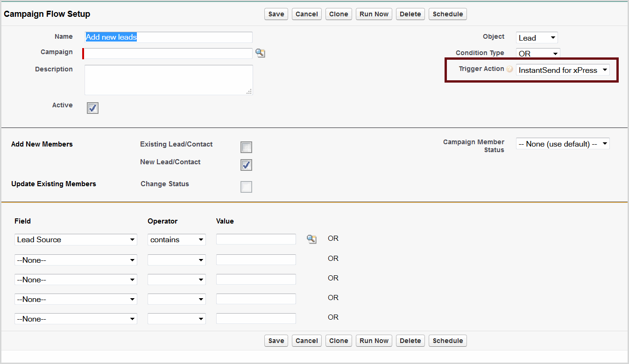Open the Lead Source field dropdown
The width and height of the screenshot is (629, 364).
click(76, 239)
